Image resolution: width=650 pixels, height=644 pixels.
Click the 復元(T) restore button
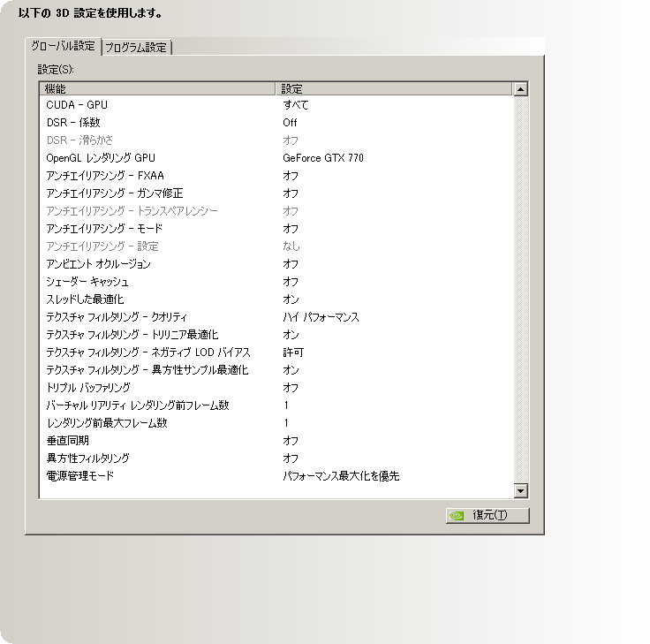coord(487,515)
